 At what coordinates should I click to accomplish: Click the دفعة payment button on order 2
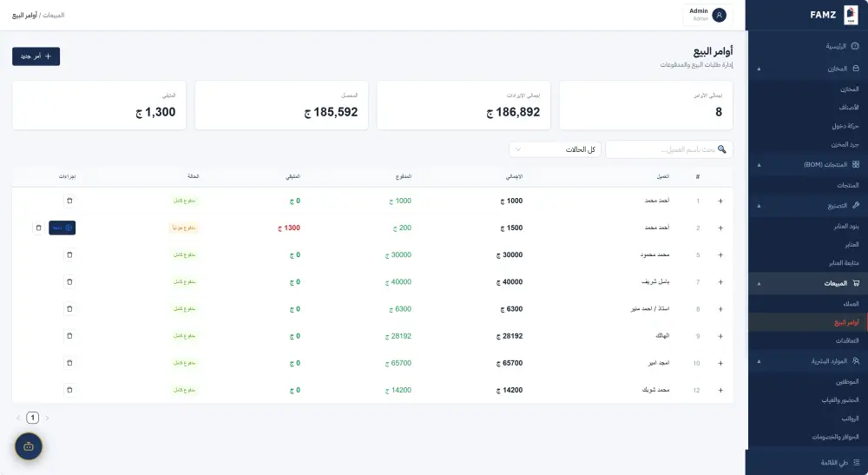(62, 228)
